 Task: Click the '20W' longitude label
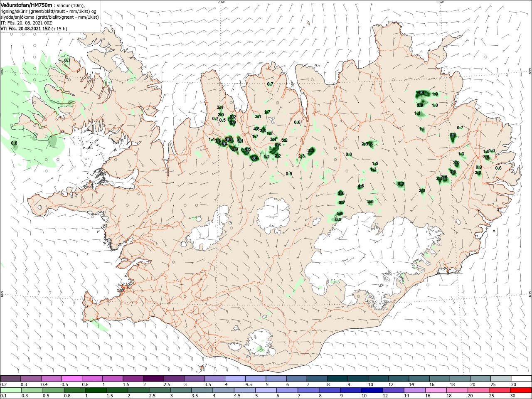tap(221, 2)
